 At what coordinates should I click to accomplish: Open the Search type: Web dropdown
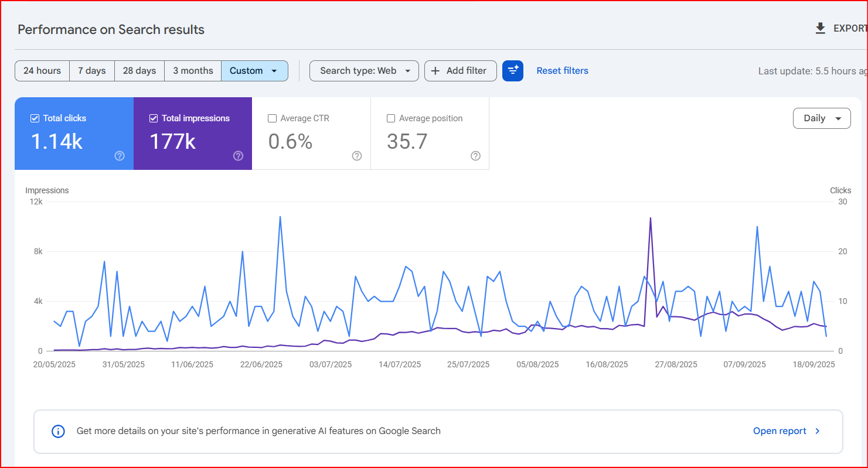(x=364, y=71)
